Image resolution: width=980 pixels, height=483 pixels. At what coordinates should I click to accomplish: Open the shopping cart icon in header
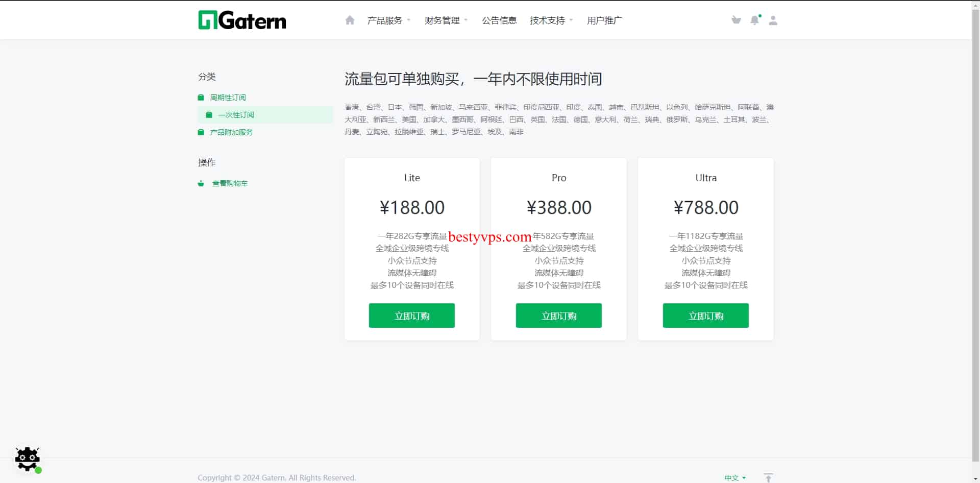click(736, 20)
